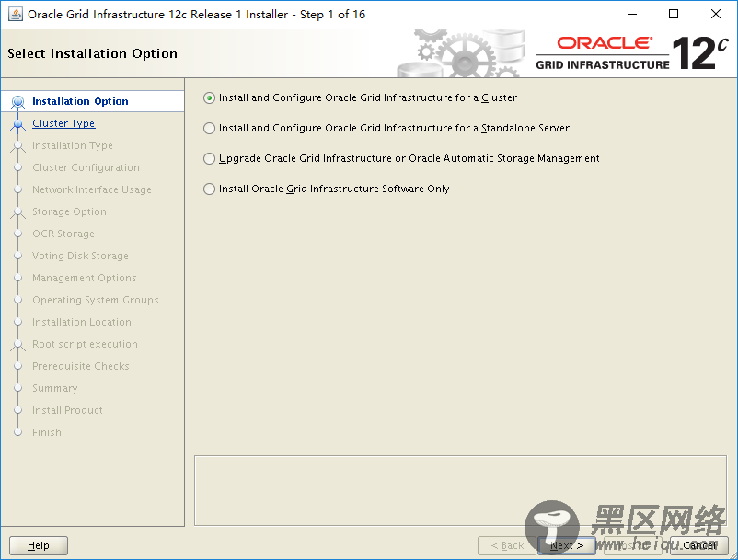Click the Finish step label

pyautogui.click(x=47, y=432)
